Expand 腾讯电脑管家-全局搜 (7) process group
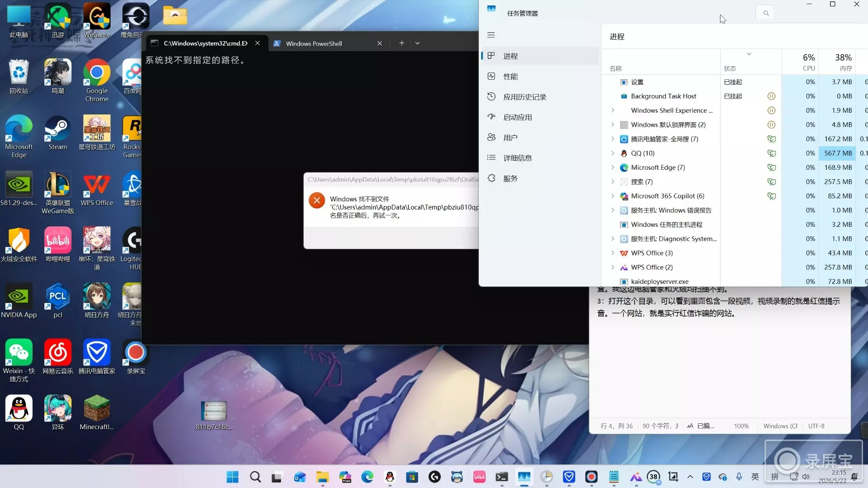 point(613,139)
